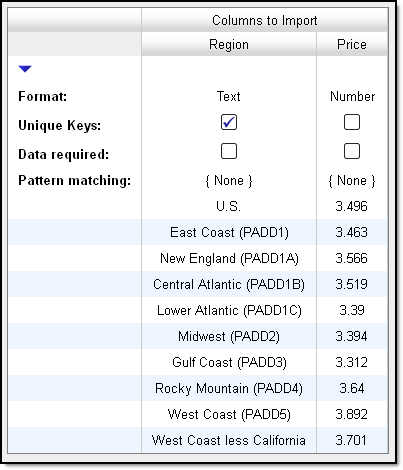Viewport: 403px width, 470px height.
Task: Select East Coast (PADD1) row cell
Action: pyautogui.click(x=229, y=232)
